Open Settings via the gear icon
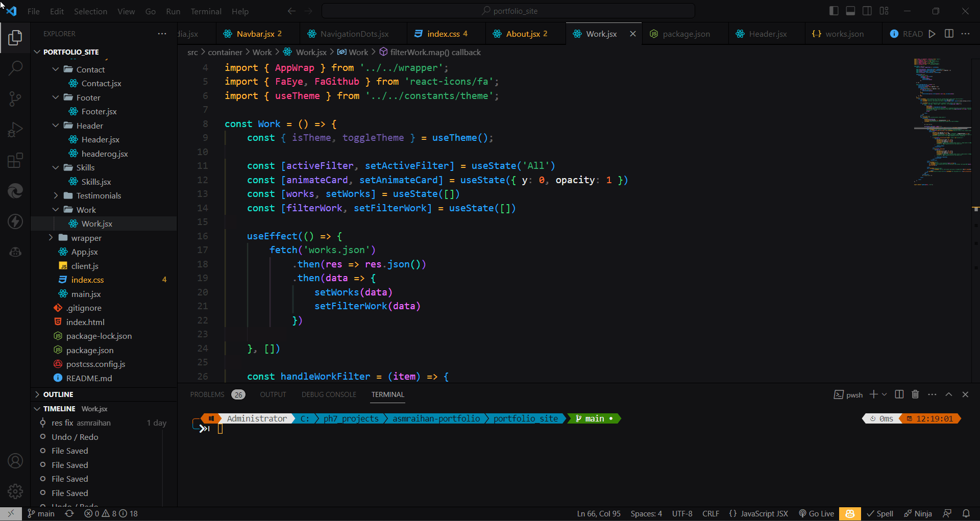 15,491
